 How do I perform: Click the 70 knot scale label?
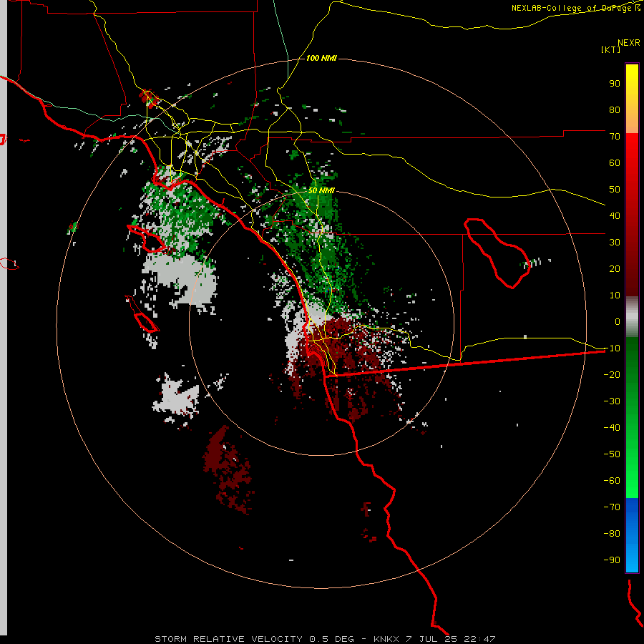coord(615,137)
